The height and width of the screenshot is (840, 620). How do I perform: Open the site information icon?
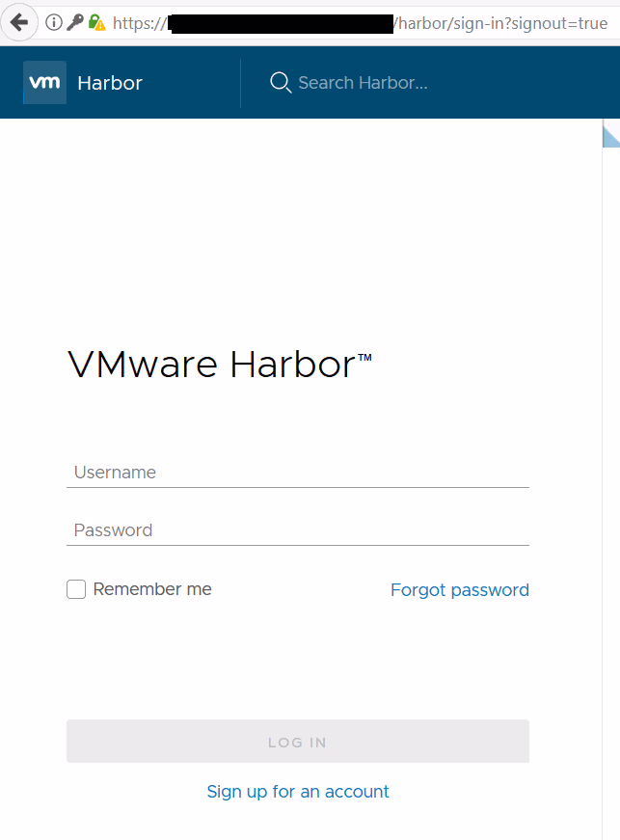(x=54, y=22)
